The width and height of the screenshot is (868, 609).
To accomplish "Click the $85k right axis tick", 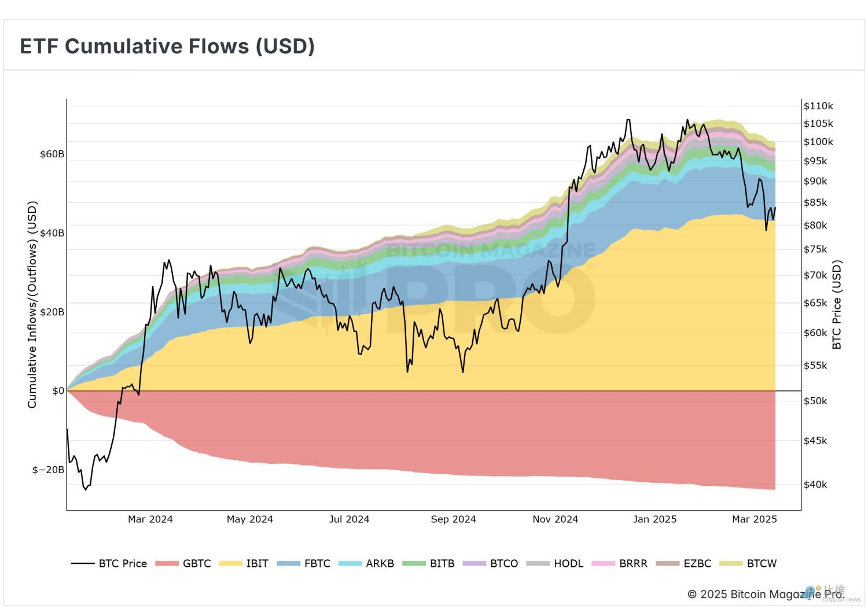I will [815, 203].
